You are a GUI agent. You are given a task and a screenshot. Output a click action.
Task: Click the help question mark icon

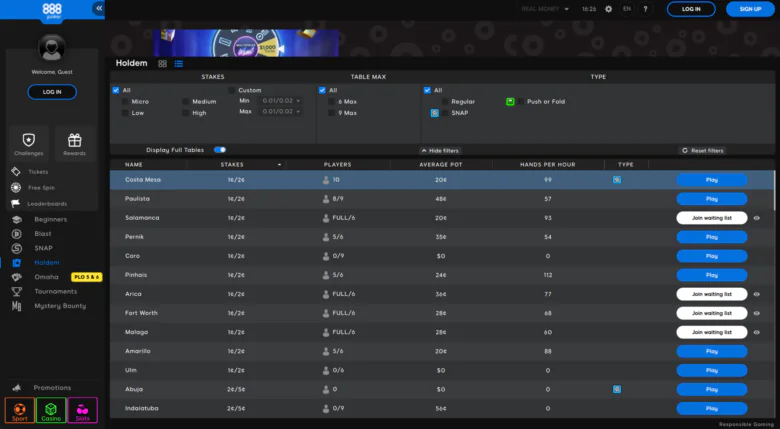tap(645, 9)
